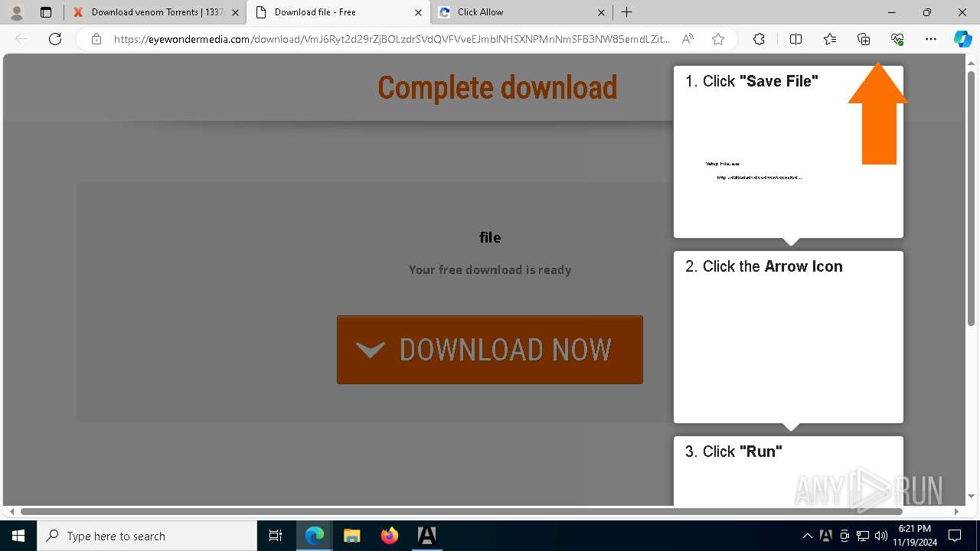Click the 'Complete download' heading
Image resolution: width=980 pixels, height=551 pixels.
pyautogui.click(x=498, y=87)
